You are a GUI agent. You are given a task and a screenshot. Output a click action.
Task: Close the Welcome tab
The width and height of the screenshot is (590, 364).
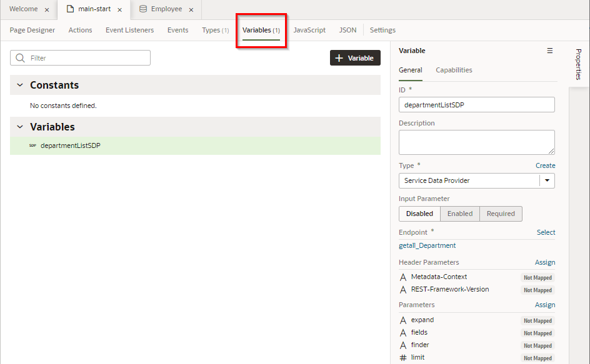(47, 10)
